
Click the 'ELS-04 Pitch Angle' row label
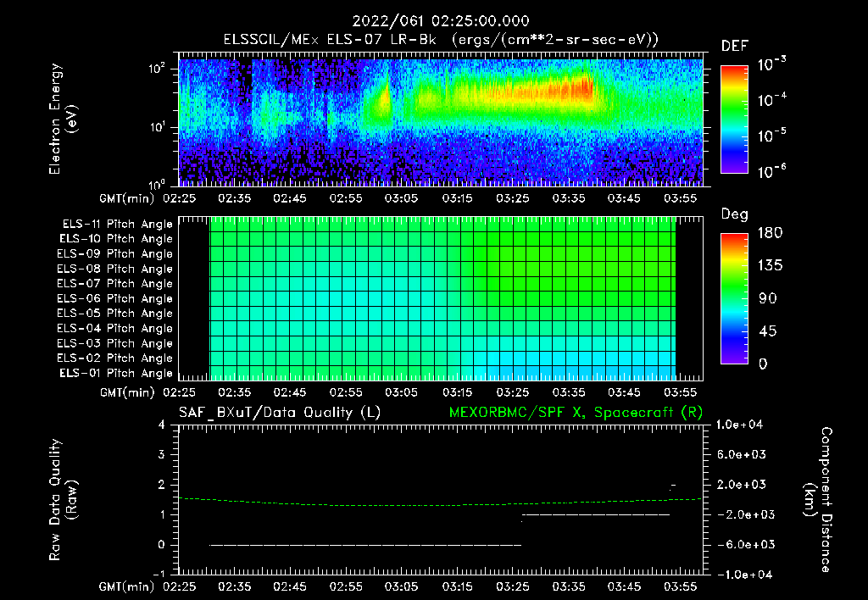pos(115,329)
